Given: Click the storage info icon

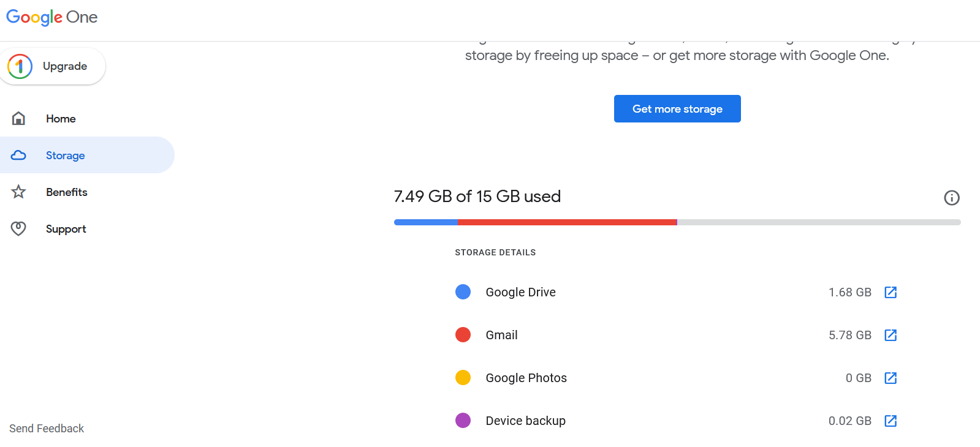Looking at the screenshot, I should pyautogui.click(x=951, y=198).
